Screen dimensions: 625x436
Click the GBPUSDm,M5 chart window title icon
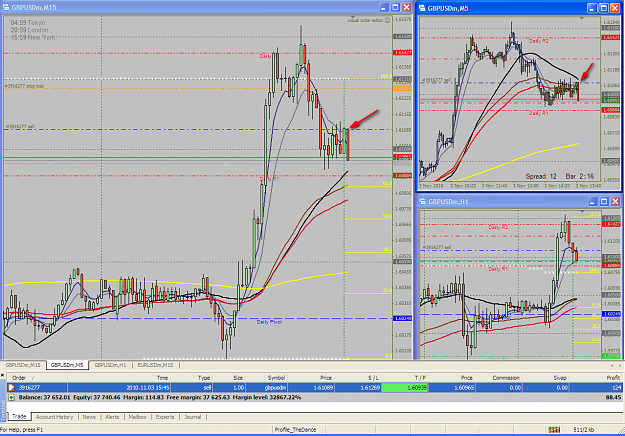click(422, 8)
